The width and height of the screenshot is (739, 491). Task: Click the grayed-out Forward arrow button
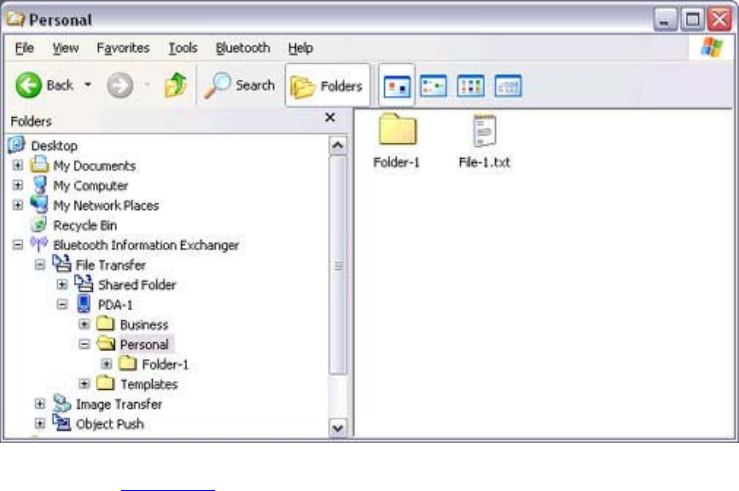120,85
